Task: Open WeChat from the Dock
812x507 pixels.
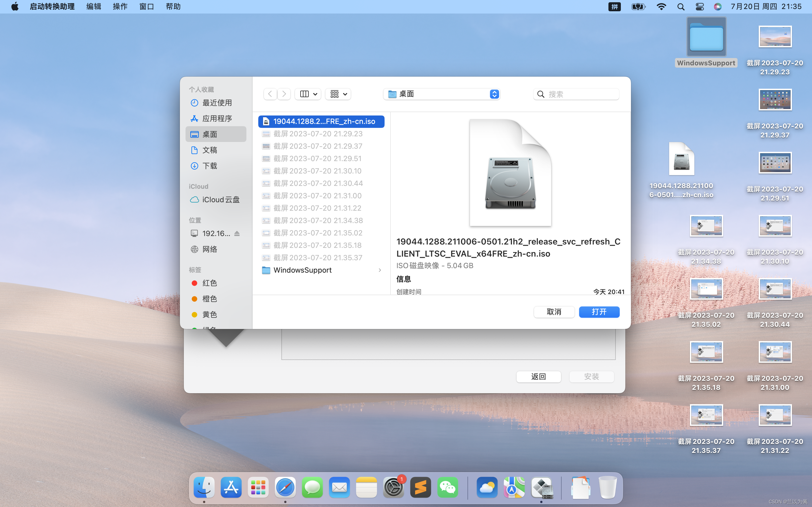Action: 448,487
